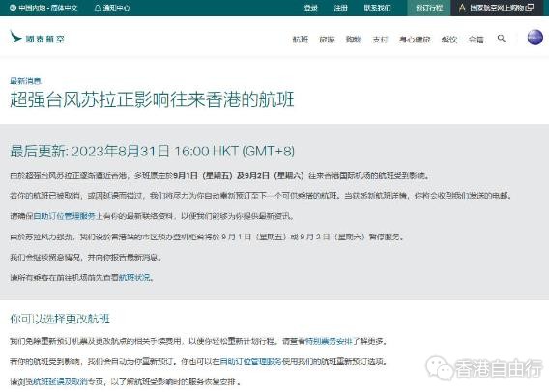
Task: Select 中国内地 - 简体中文 region language
Action: point(43,8)
